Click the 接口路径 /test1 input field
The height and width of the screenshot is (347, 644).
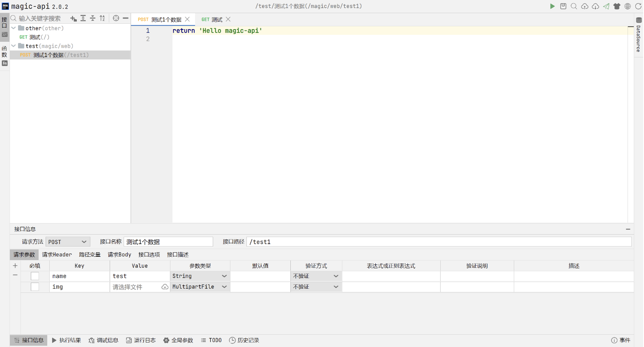pos(439,242)
